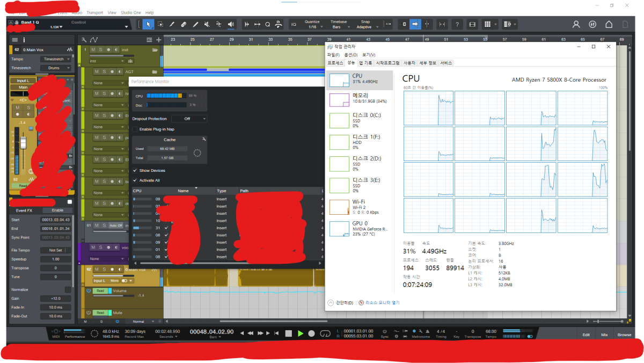The height and width of the screenshot is (363, 644).
Task: Open the File Tempo Not Set dropdown
Action: tap(56, 250)
